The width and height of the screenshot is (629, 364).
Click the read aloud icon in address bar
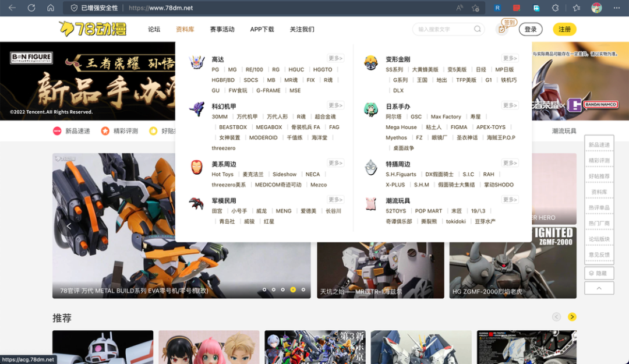460,8
